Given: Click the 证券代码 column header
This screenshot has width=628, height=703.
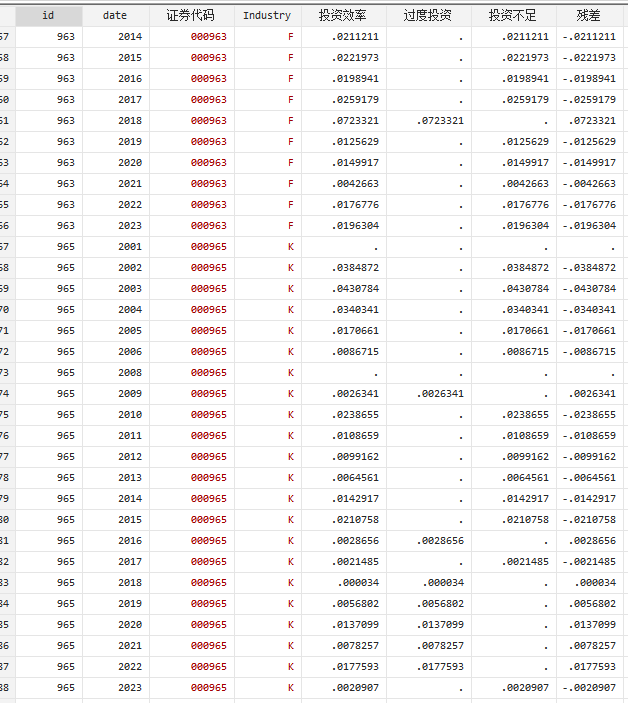Looking at the screenshot, I should (x=190, y=15).
